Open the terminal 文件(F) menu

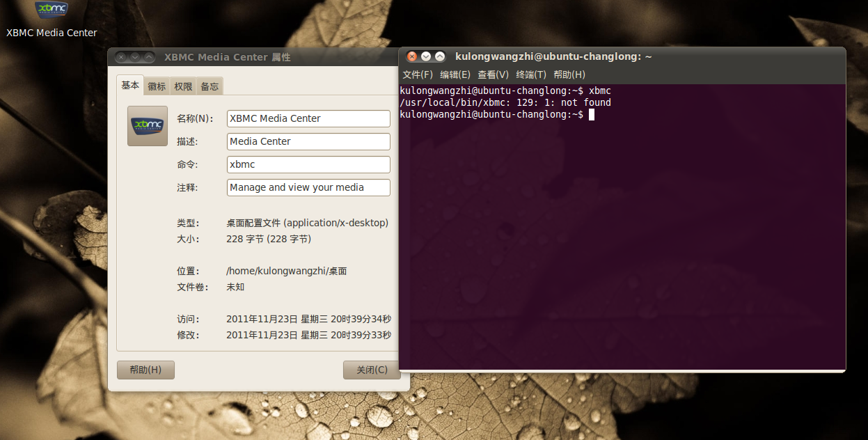pos(418,74)
